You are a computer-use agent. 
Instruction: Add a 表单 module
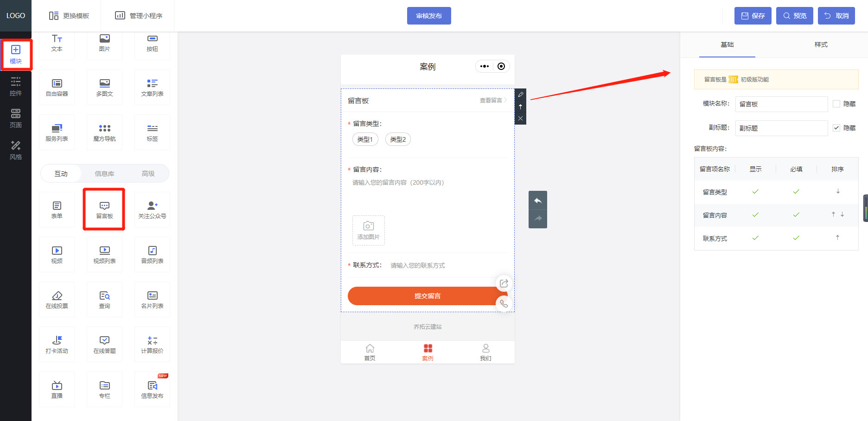[57, 210]
